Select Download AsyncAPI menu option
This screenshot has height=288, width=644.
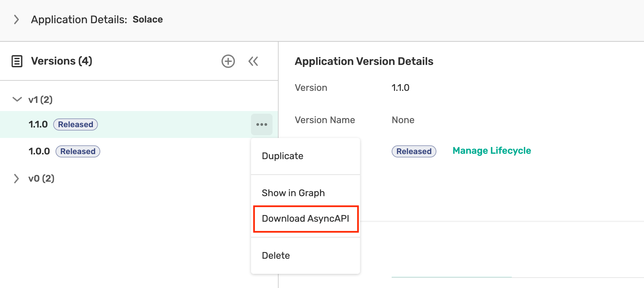306,219
